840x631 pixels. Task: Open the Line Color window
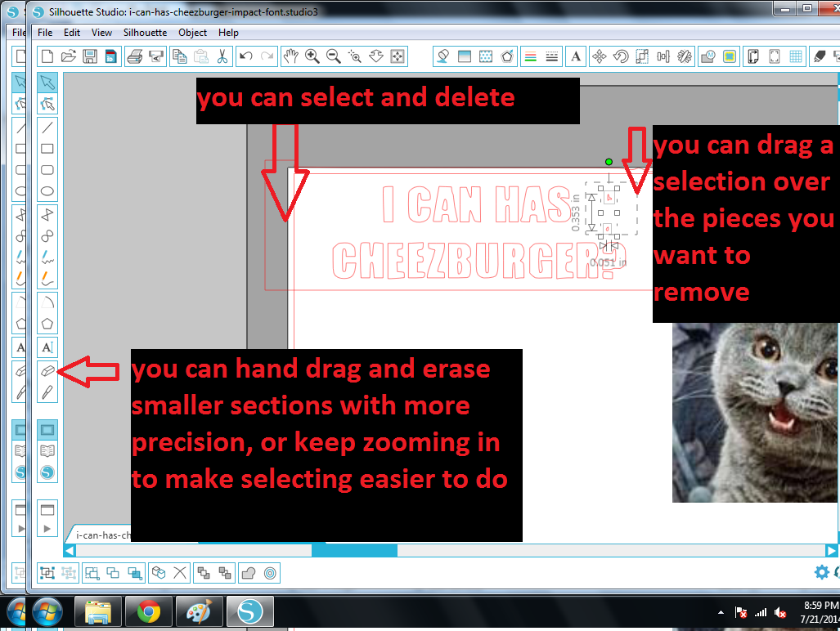tap(530, 56)
